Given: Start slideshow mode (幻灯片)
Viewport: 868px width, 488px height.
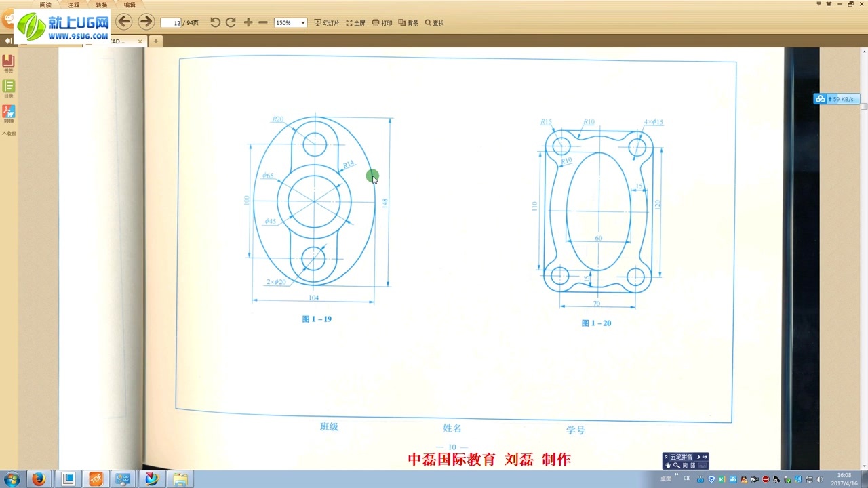Looking at the screenshot, I should pyautogui.click(x=326, y=23).
